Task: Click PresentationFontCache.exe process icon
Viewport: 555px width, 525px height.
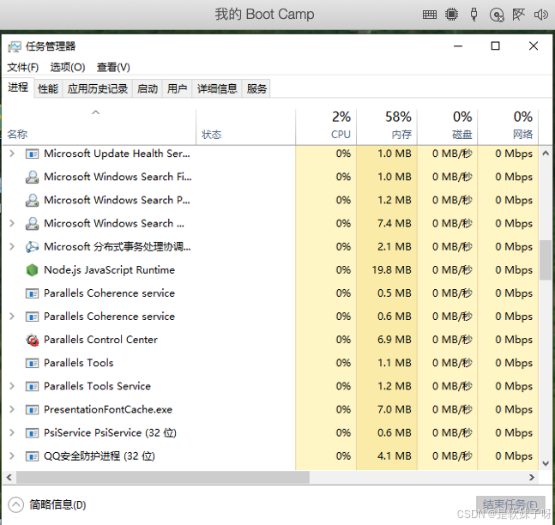Action: pyautogui.click(x=32, y=410)
